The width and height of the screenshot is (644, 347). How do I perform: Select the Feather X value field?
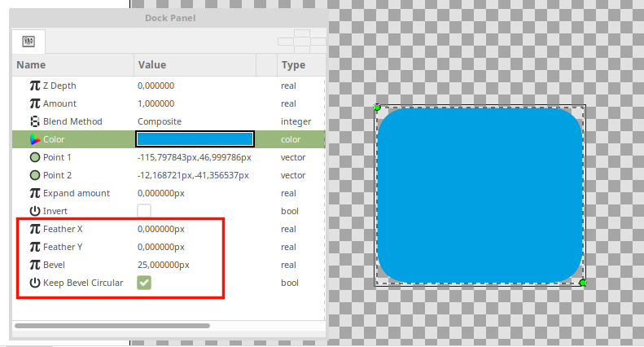click(x=161, y=229)
